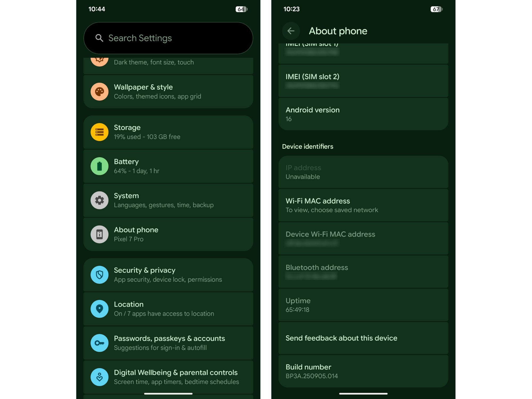Tap the search magnifier icon
Image resolution: width=532 pixels, height=399 pixels.
[x=99, y=38]
